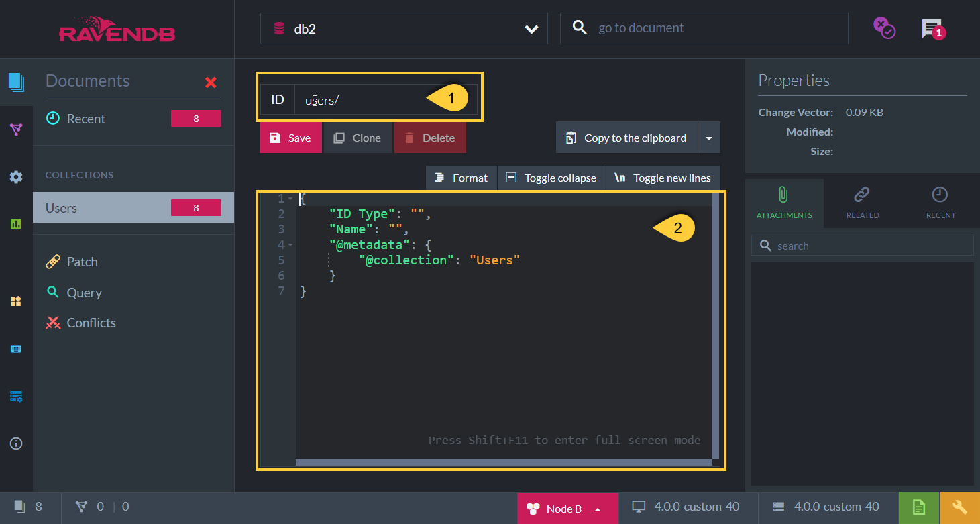Switch to the Related tab
Screen dimensions: 980x524
(862, 203)
